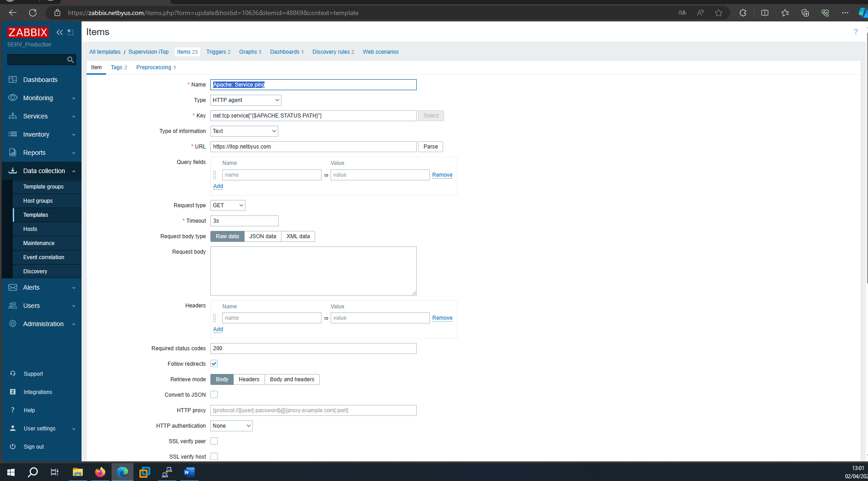This screenshot has height=481, width=868.
Task: Click the Parse button next to URL
Action: coord(430,147)
